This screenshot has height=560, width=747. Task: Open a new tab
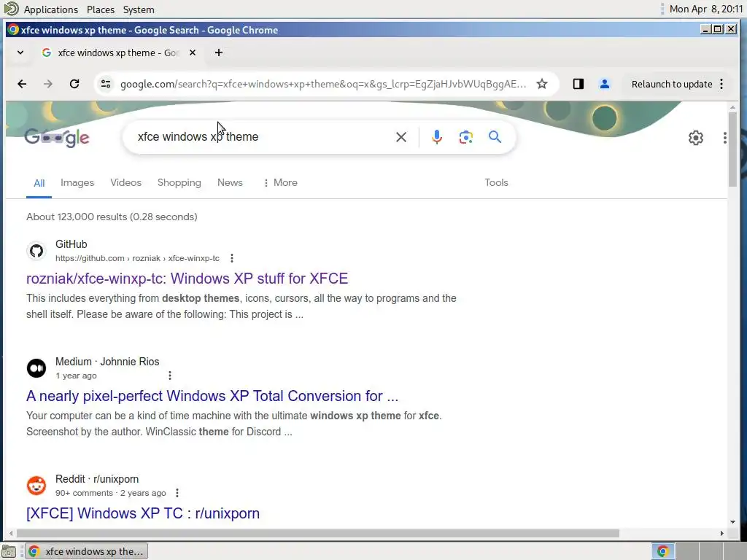click(x=219, y=52)
